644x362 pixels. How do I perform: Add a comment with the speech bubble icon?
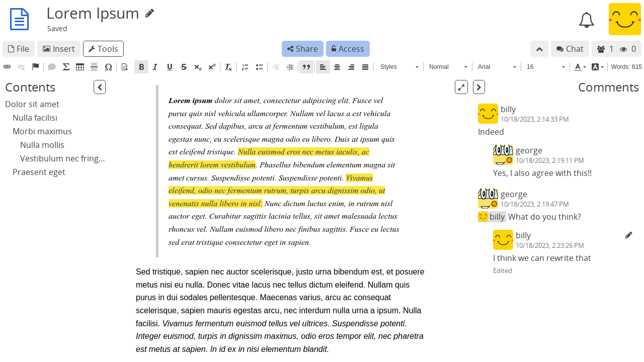pyautogui.click(x=51, y=66)
